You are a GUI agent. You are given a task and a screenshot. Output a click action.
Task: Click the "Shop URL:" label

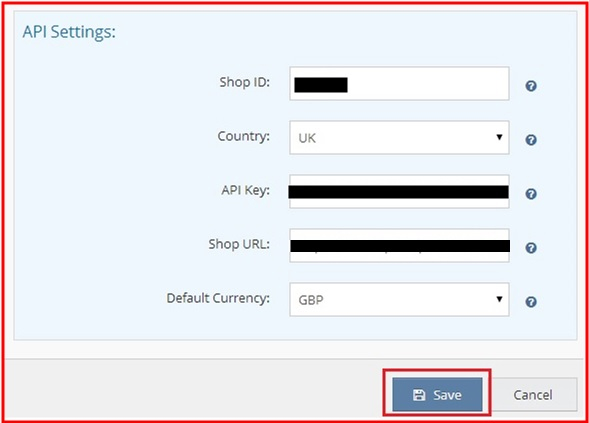(239, 244)
